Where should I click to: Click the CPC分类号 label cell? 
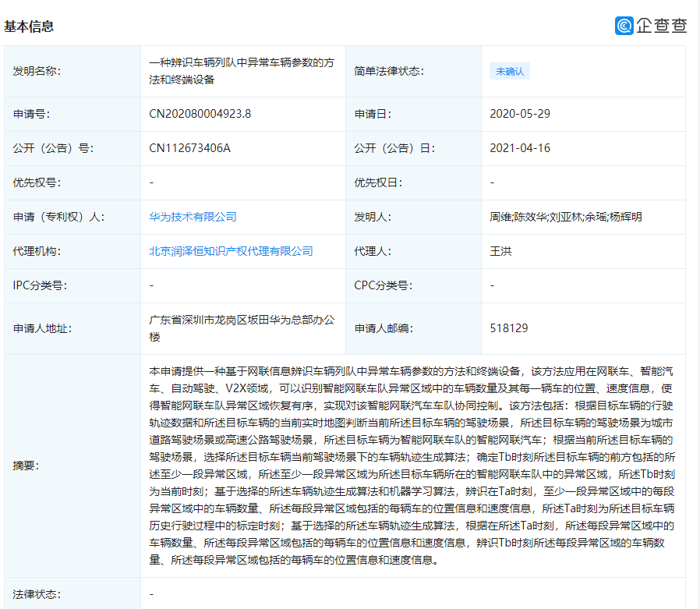pos(413,285)
